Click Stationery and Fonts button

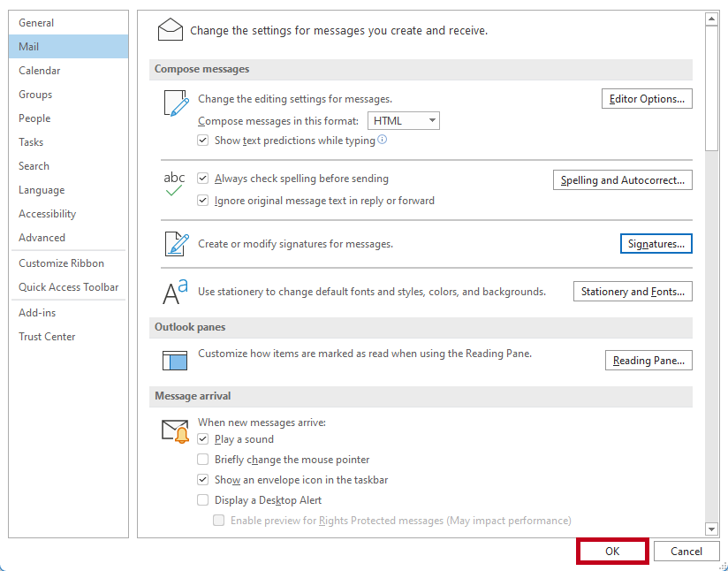pyautogui.click(x=633, y=292)
